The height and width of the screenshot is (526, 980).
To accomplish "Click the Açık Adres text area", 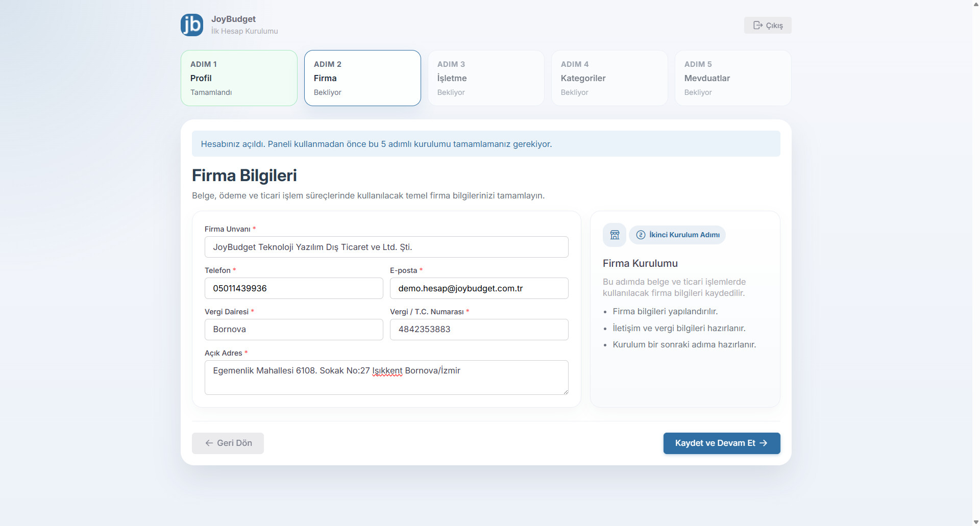I will pos(386,378).
